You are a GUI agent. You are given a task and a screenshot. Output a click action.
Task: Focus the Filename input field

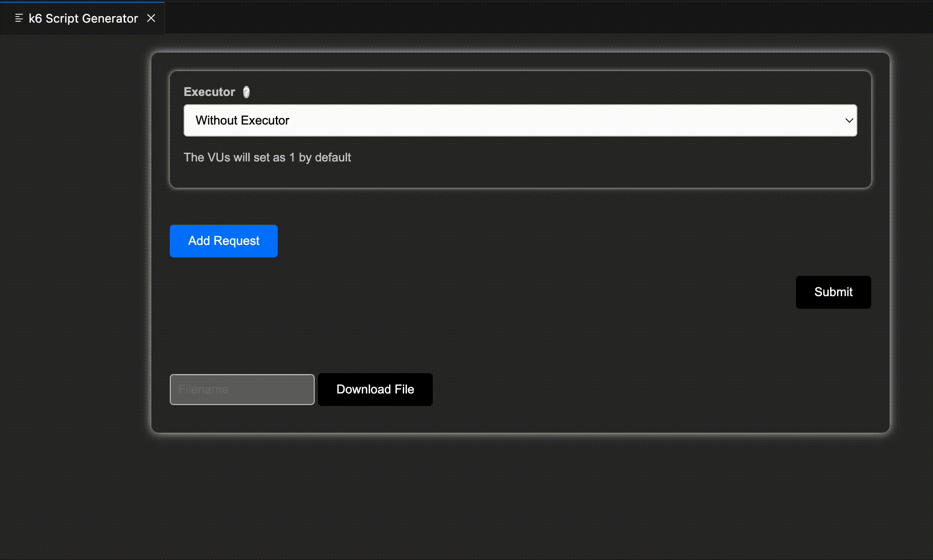(x=242, y=389)
